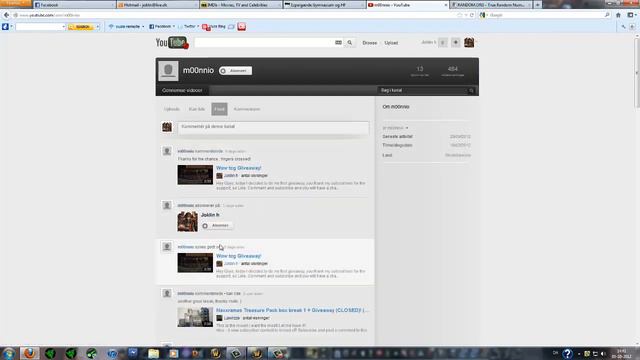This screenshot has height=360, width=640.
Task: Click the m00nnio channel avatar
Action: (168, 71)
